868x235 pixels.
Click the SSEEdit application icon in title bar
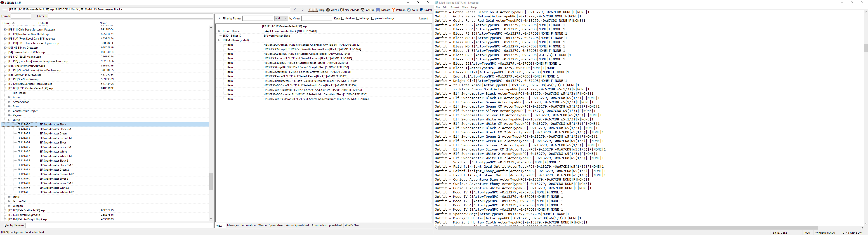tap(2, 2)
